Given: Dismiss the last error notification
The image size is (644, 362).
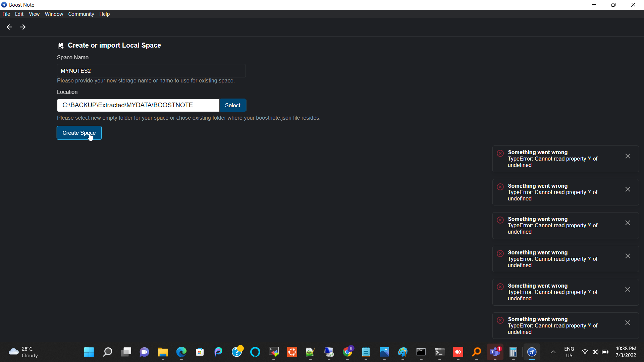Looking at the screenshot, I should pos(628,323).
